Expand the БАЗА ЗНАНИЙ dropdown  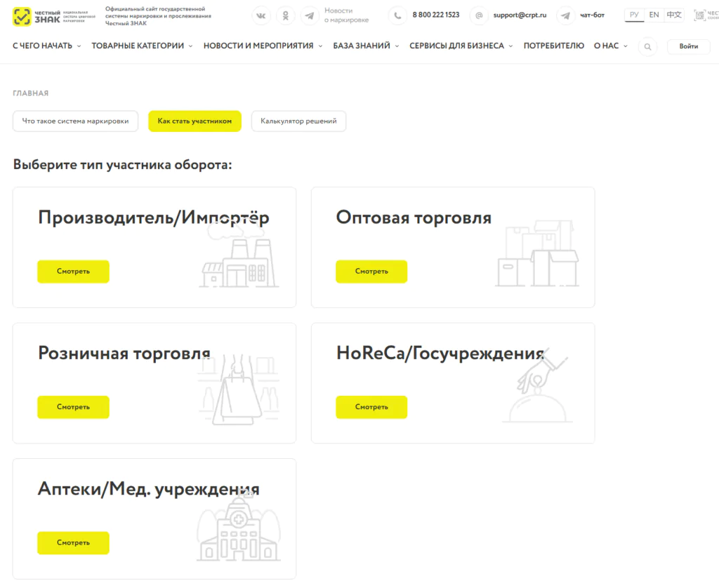pos(366,46)
